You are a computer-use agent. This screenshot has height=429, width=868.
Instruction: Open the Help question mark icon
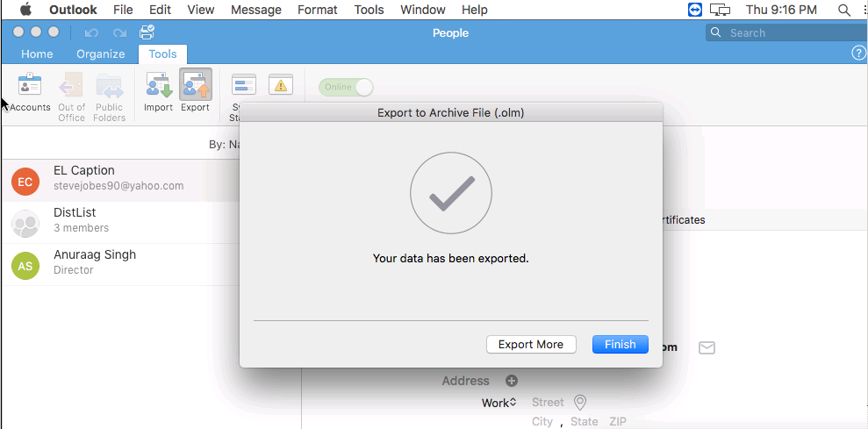858,54
